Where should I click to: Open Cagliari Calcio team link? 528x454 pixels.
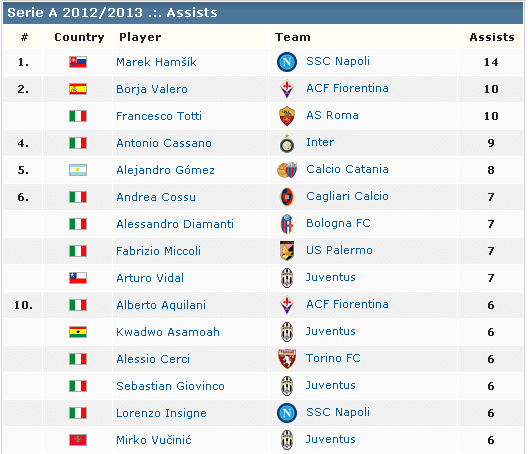tap(347, 196)
